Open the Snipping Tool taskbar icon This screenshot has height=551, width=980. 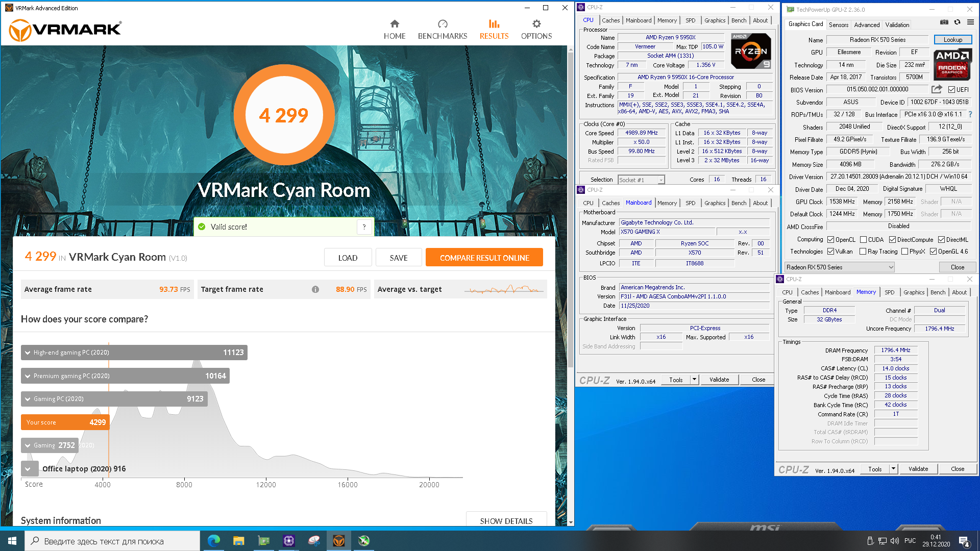click(314, 541)
